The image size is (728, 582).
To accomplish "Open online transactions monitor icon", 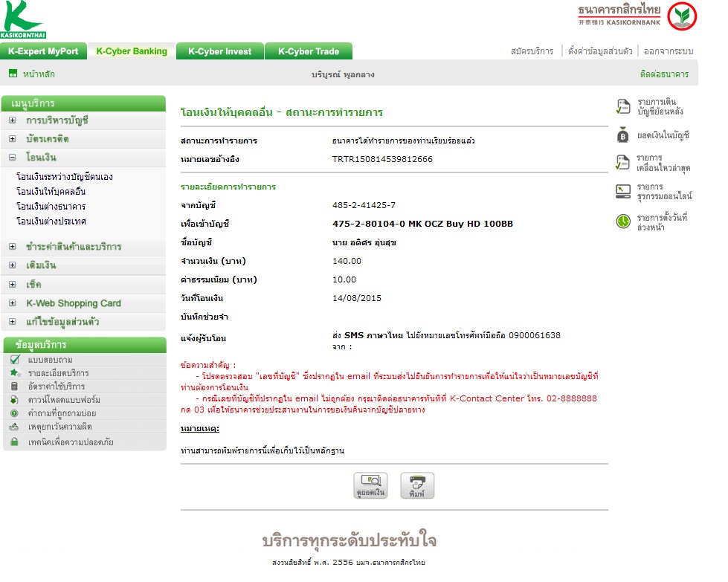I will click(x=623, y=191).
